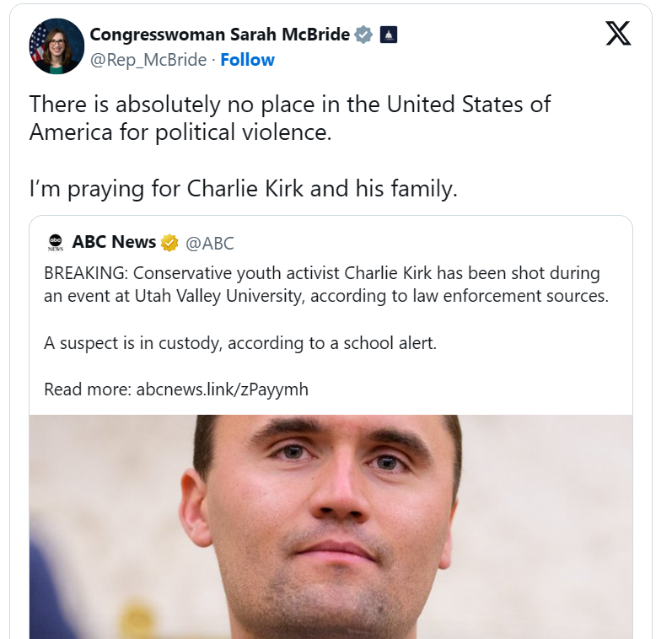Click the gray verified badge beside McBride's name

coord(363,35)
